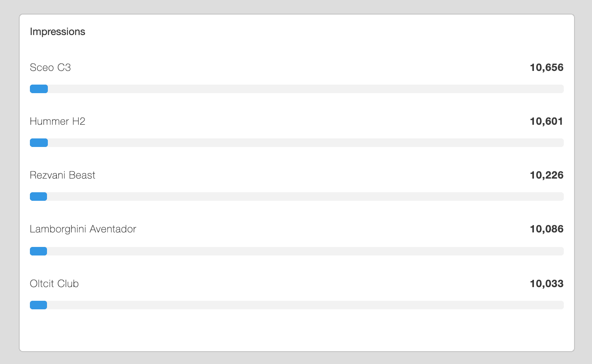Select the 10,086 impressions value
The image size is (592, 364).
[x=546, y=229]
